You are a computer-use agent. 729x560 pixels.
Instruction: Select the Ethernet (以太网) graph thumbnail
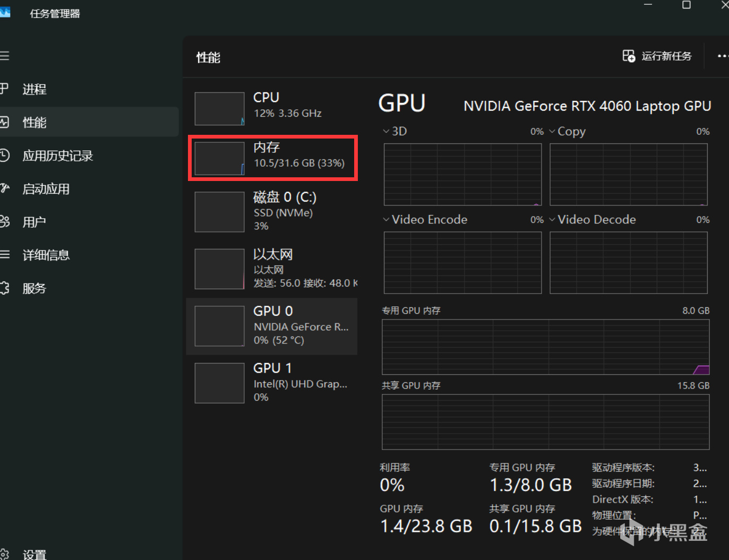click(219, 269)
